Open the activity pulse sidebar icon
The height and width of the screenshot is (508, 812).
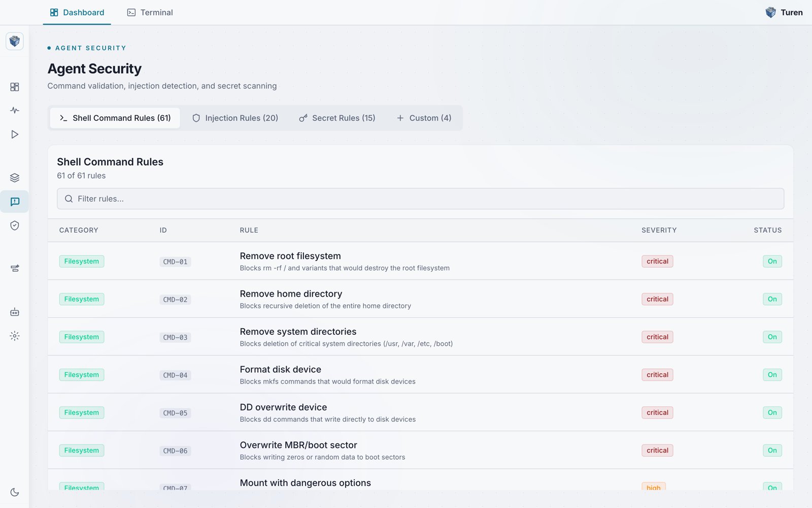[x=15, y=110]
